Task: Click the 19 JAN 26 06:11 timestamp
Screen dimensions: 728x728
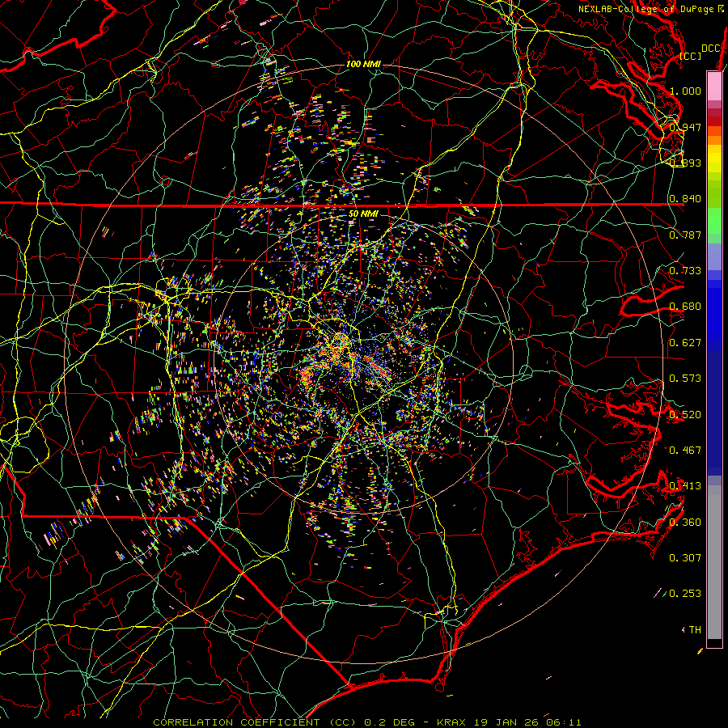Action: (x=527, y=722)
